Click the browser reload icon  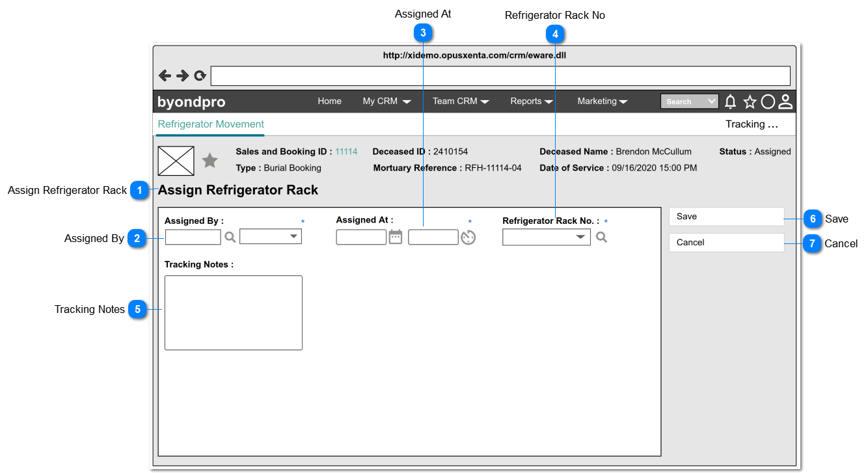(x=200, y=76)
